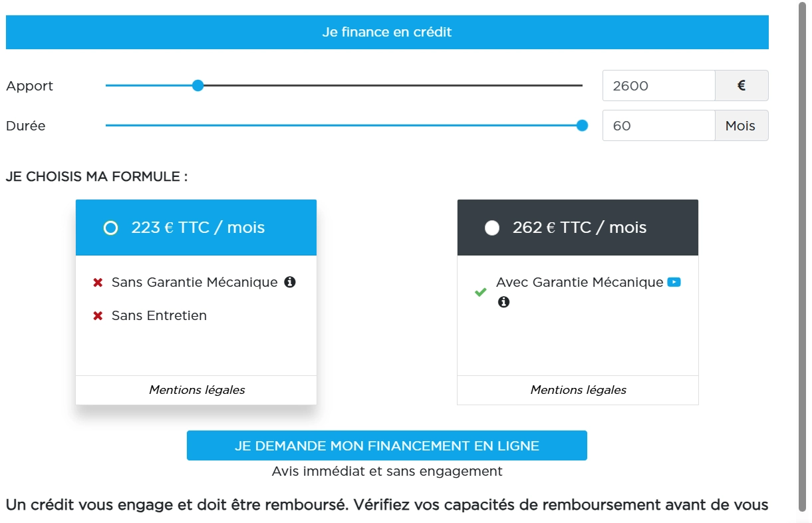Click the dark header of the 262 € card
The image size is (812, 523).
578,228
